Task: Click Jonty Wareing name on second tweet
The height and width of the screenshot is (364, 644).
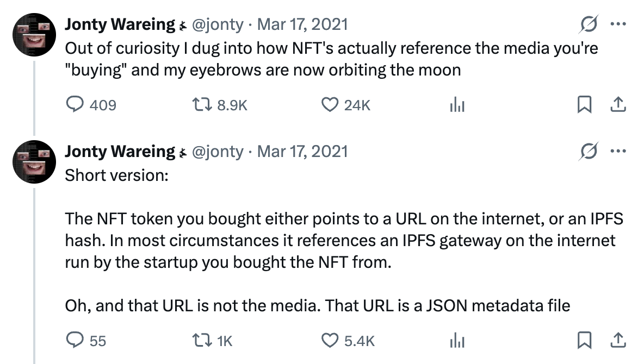Action: click(120, 151)
